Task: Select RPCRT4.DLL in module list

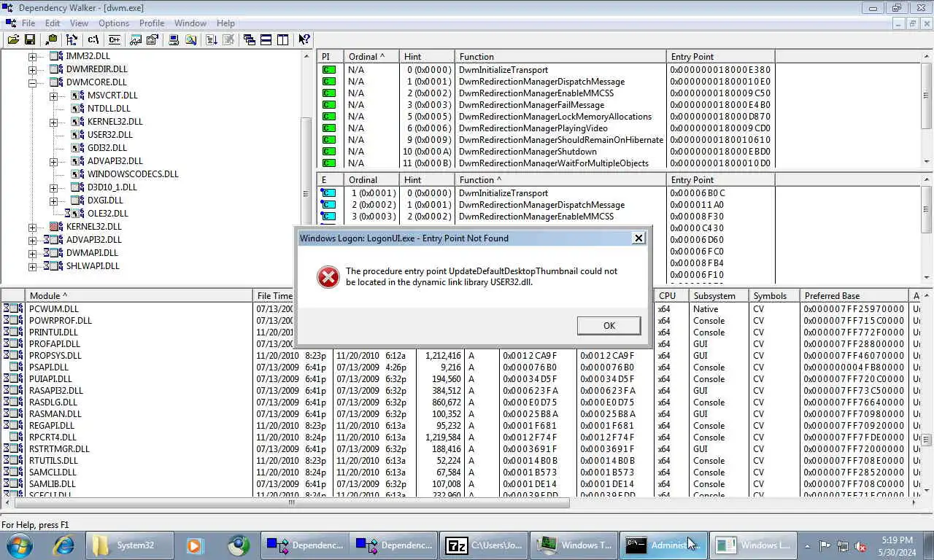Action: 53,437
